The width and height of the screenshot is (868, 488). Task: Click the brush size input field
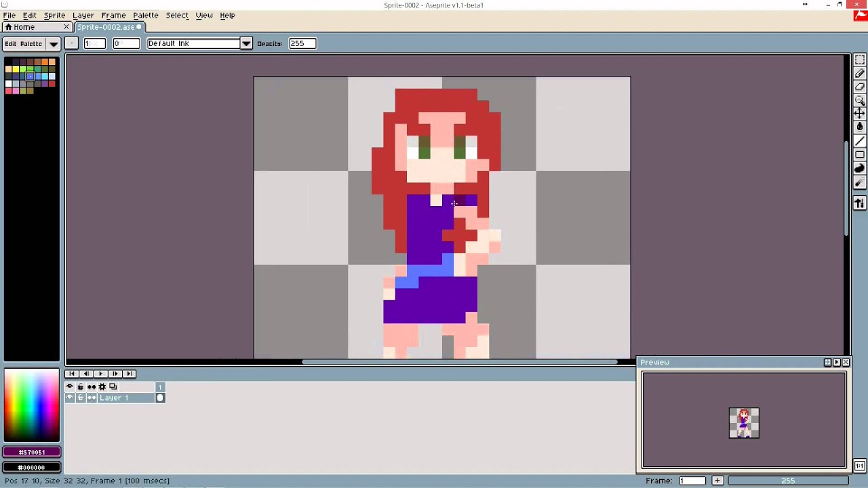[x=94, y=43]
